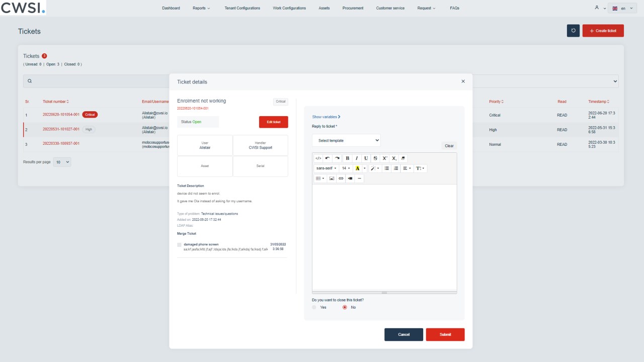This screenshot has width=644, height=362.
Task: Toggle code view in the reply editor
Action: 318,158
